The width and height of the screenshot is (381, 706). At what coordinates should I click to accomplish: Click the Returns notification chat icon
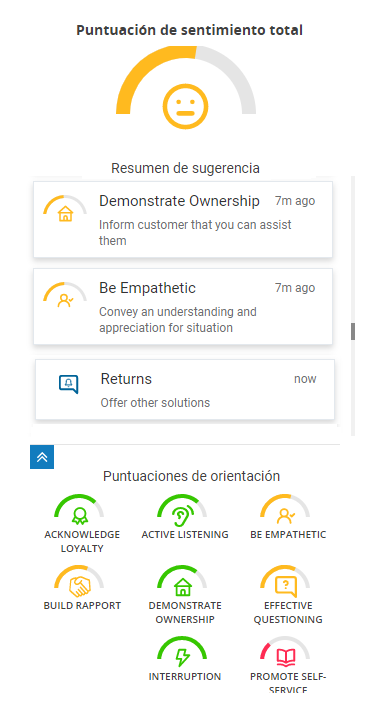(68, 385)
